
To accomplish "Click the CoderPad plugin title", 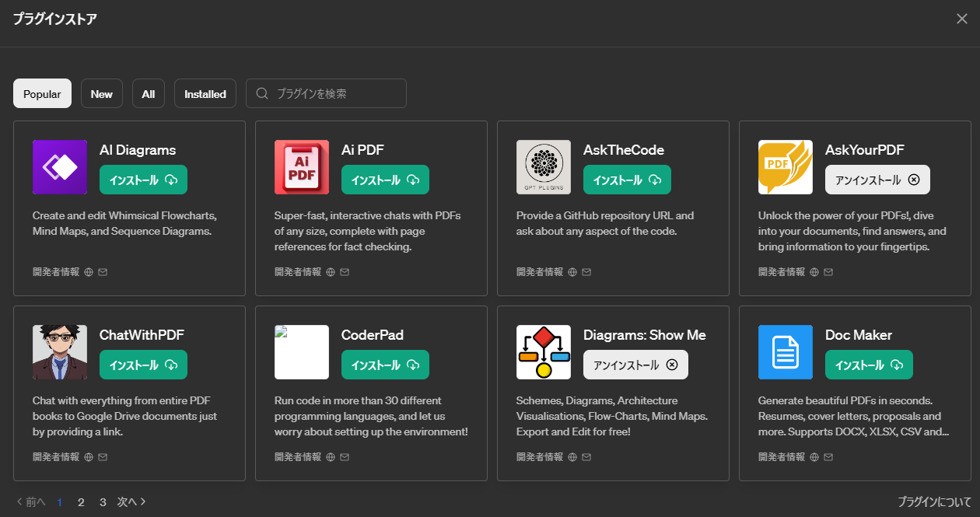I will tap(373, 335).
